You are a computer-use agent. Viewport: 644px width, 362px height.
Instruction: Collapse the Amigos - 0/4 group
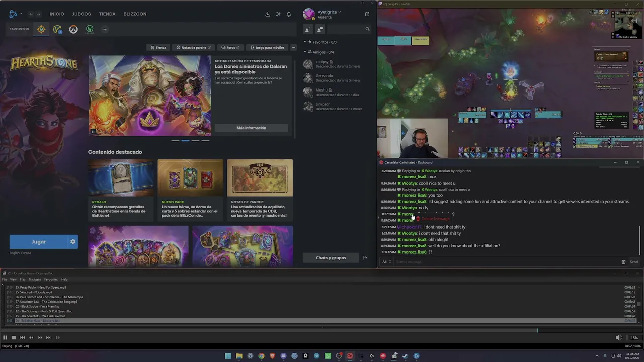tap(305, 52)
